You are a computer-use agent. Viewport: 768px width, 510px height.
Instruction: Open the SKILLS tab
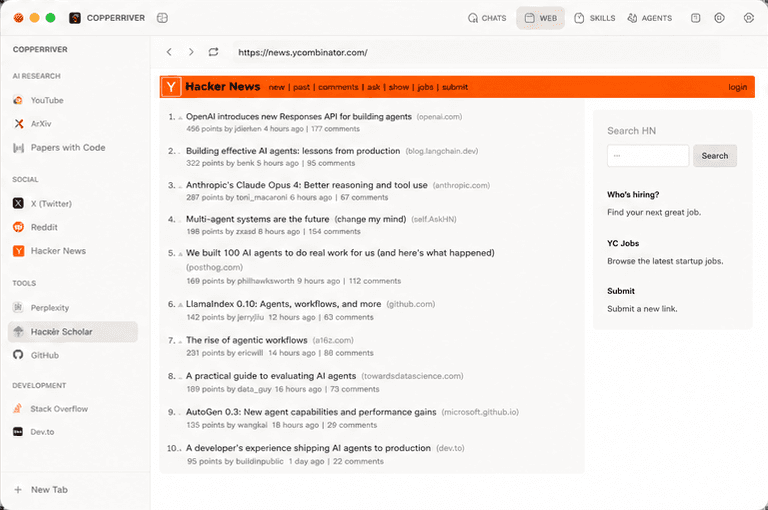pos(595,18)
